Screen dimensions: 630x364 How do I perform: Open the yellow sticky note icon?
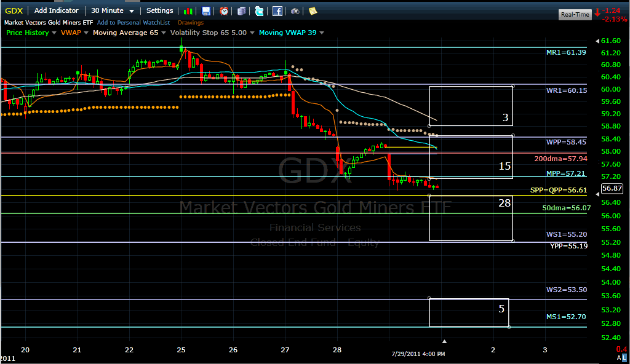pyautogui.click(x=313, y=11)
